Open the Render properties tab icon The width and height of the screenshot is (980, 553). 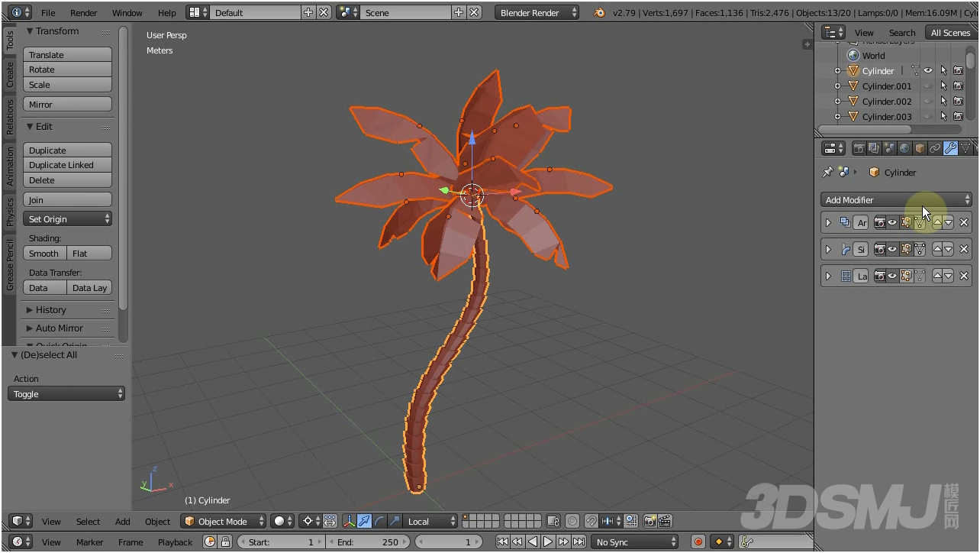coord(859,148)
